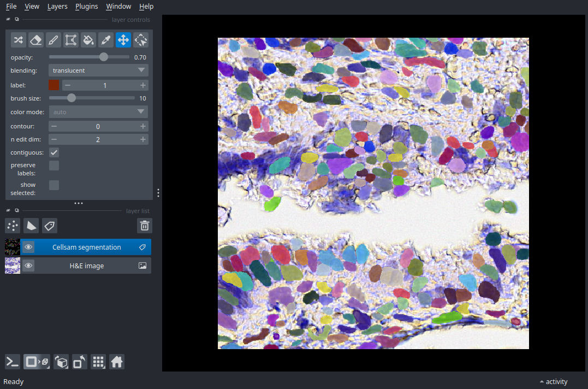Image resolution: width=588 pixels, height=389 pixels.
Task: Enable preserve labels checkbox
Action: [x=54, y=166]
